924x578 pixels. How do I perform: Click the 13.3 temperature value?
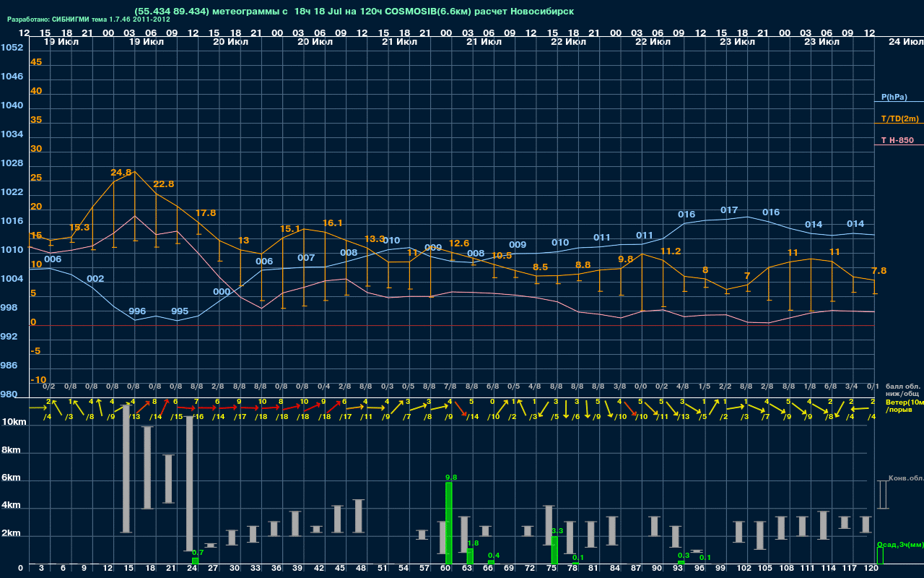[x=374, y=239]
